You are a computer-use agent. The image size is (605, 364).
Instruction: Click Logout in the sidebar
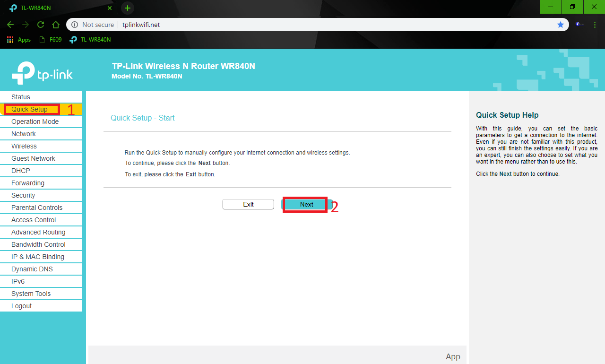tap(41, 306)
